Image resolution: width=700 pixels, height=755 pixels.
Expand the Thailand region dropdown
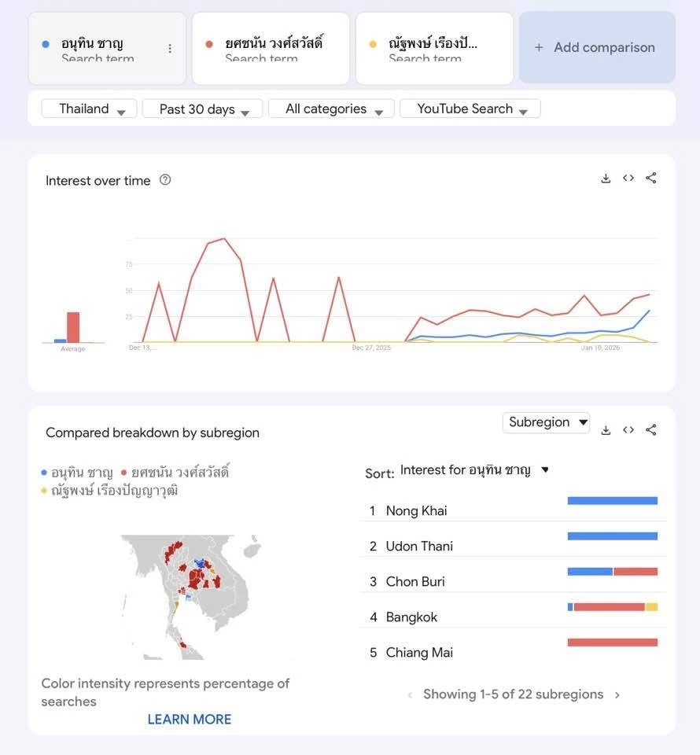point(89,109)
